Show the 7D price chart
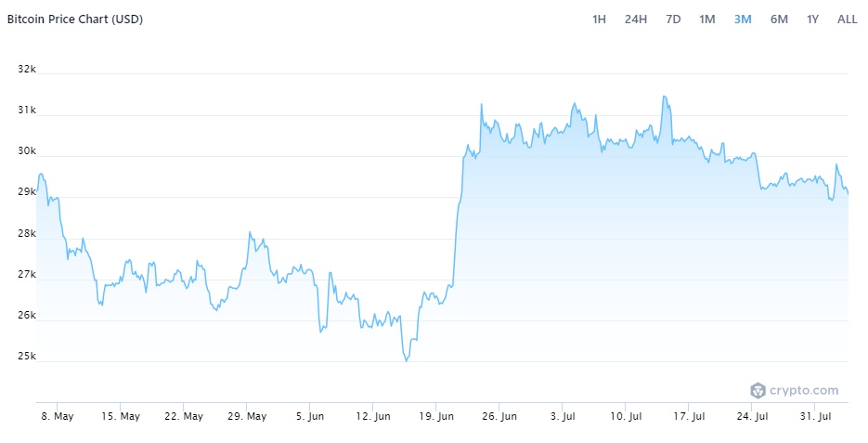The image size is (868, 443). tap(673, 20)
